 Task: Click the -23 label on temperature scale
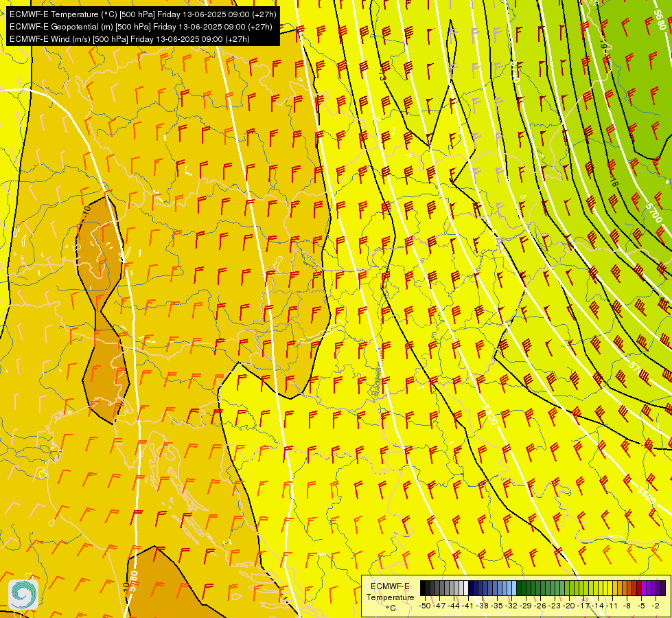(555, 606)
